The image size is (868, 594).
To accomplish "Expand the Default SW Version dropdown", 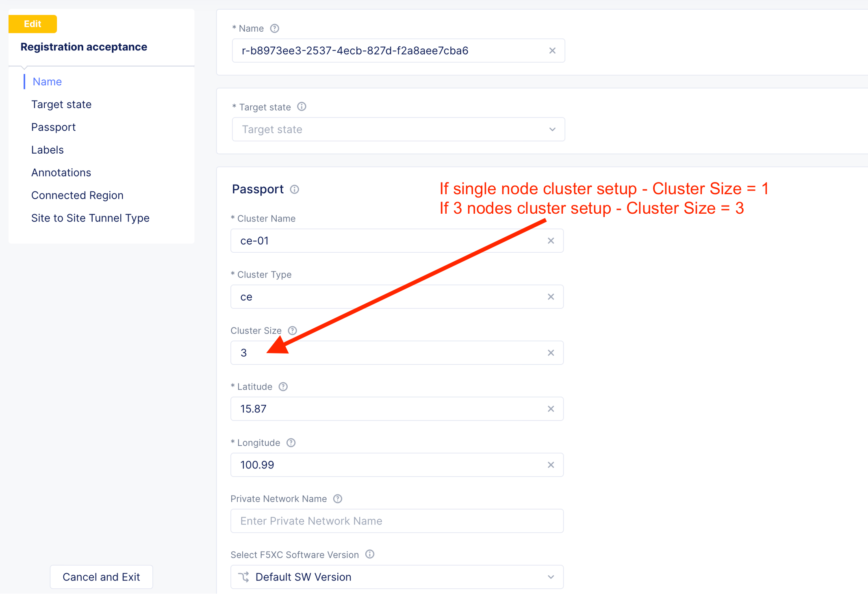I will tap(397, 577).
